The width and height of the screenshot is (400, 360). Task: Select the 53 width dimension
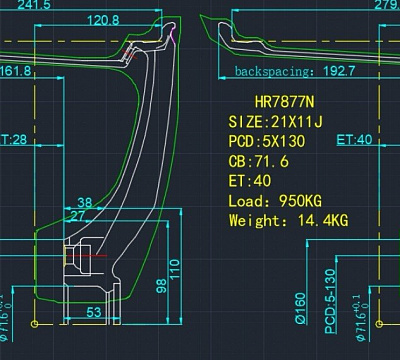(94, 312)
